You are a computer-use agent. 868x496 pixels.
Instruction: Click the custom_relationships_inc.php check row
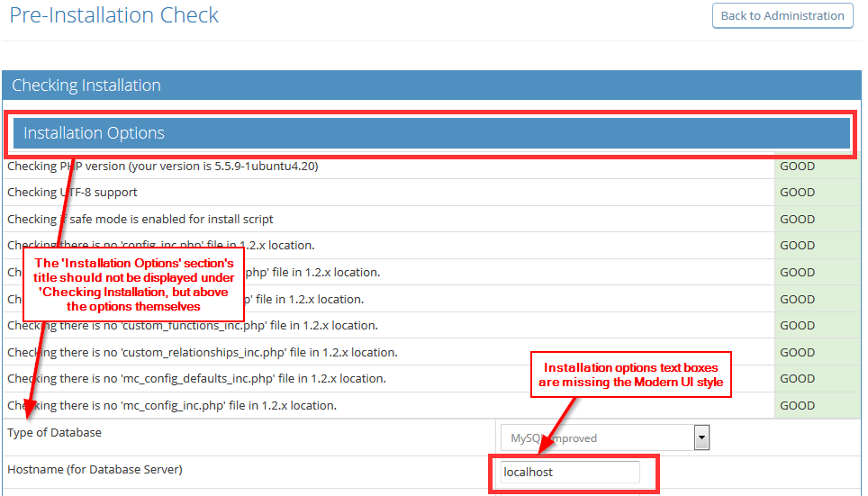coord(202,352)
